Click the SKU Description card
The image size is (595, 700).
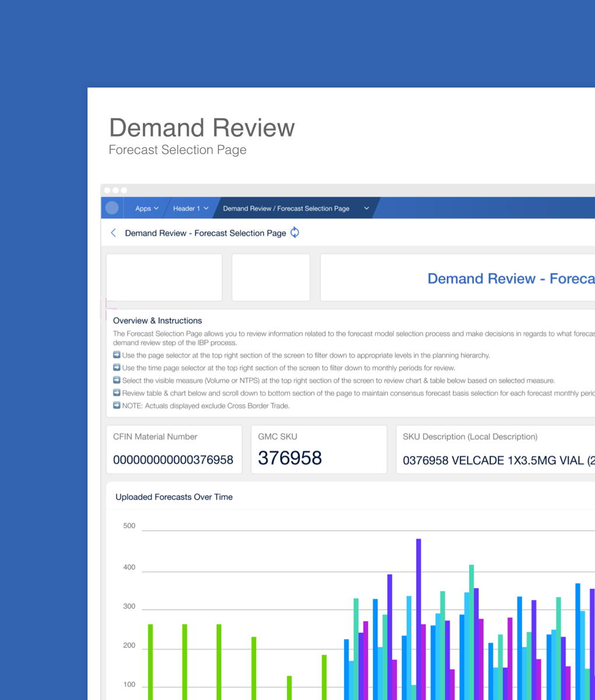496,449
